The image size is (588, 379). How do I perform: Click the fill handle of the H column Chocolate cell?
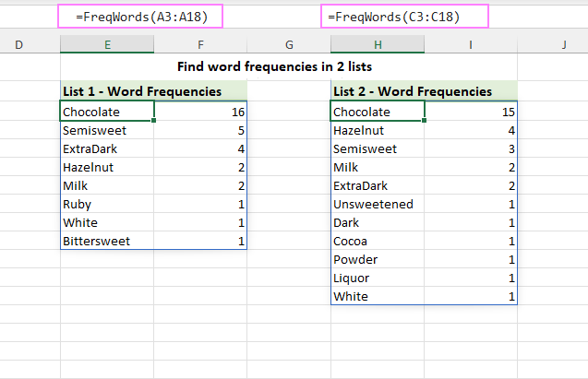(424, 120)
